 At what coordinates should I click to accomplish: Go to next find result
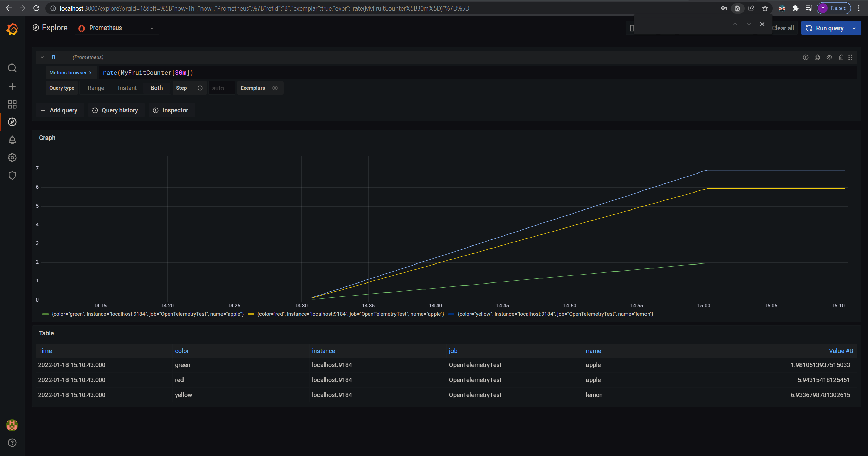click(x=749, y=24)
